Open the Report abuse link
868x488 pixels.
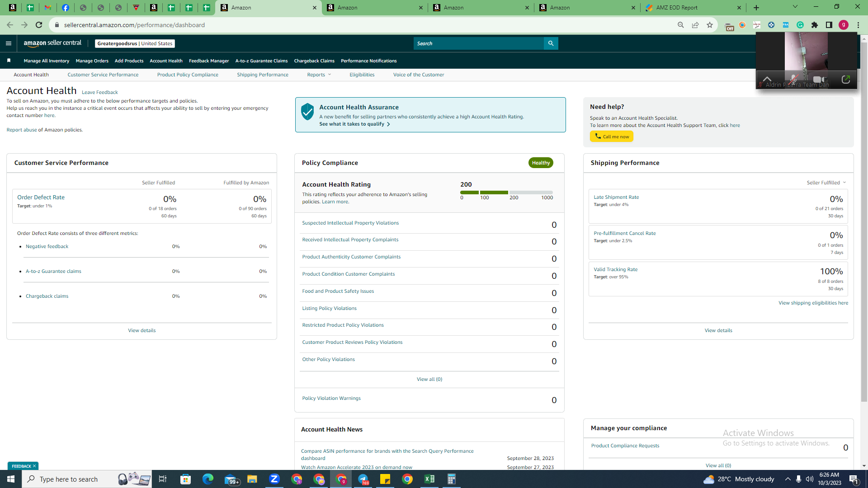[x=22, y=130]
